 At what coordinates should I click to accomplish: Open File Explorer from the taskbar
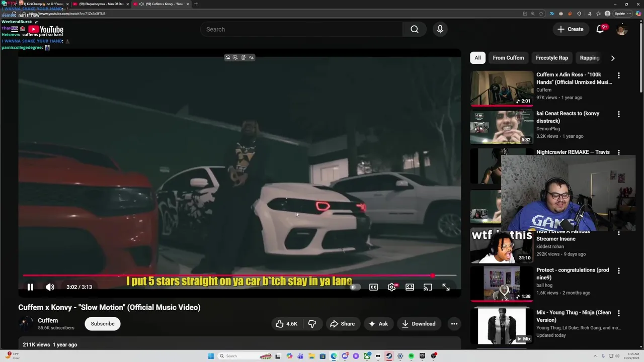click(311, 356)
